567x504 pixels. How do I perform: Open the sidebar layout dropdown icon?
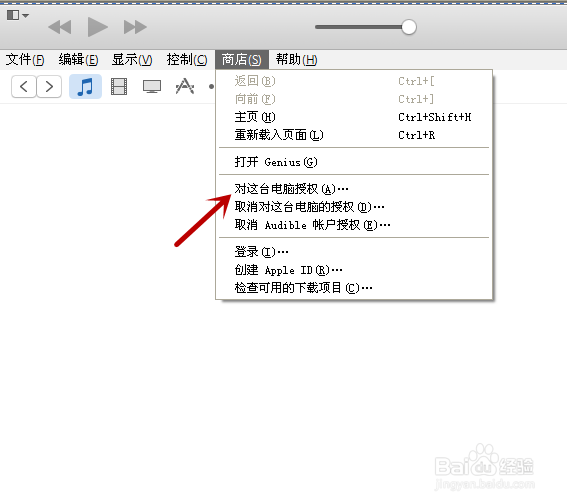(x=18, y=15)
